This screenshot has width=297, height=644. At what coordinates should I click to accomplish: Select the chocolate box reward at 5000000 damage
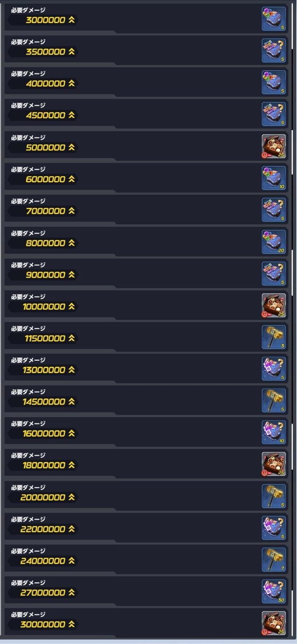(274, 146)
